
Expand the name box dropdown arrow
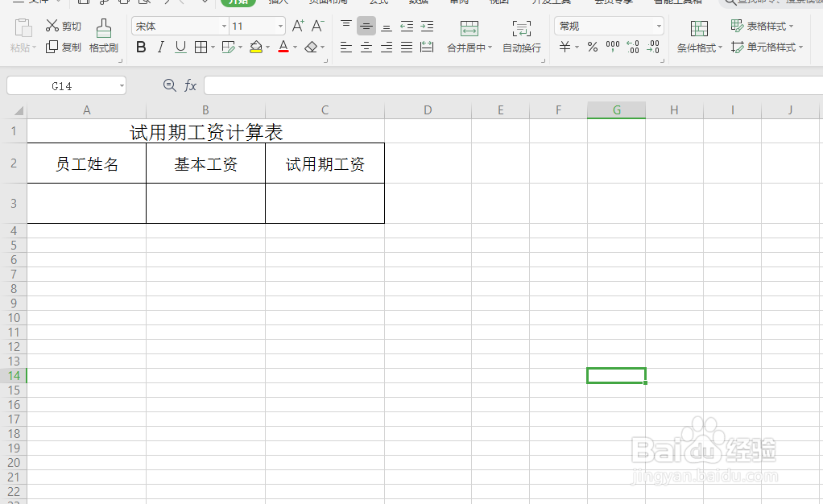tap(122, 85)
